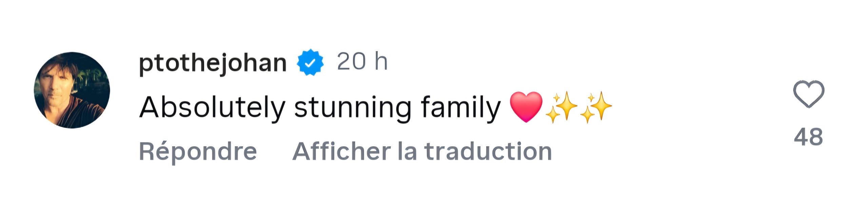The image size is (868, 206).
Task: Like the comment with the heart icon
Action: click(808, 94)
